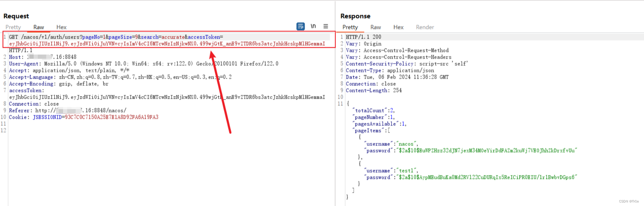Click the Referer header line
The image size is (644, 206).
pos(68,111)
